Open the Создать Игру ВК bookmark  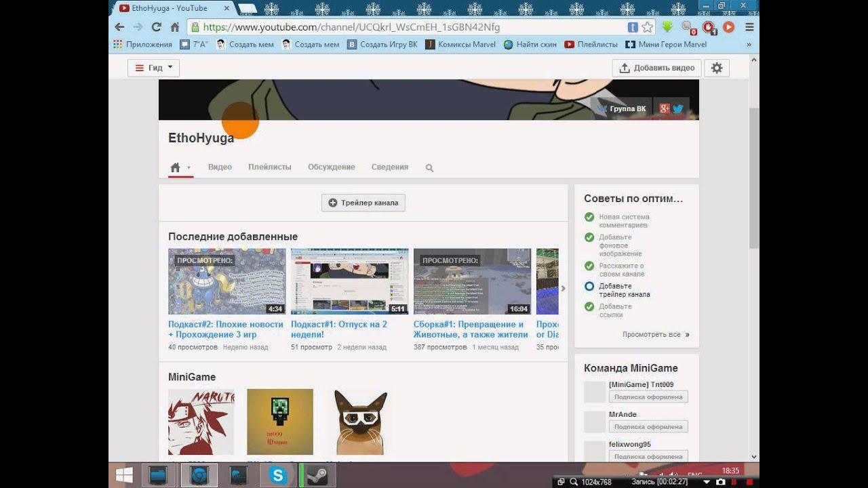point(382,45)
